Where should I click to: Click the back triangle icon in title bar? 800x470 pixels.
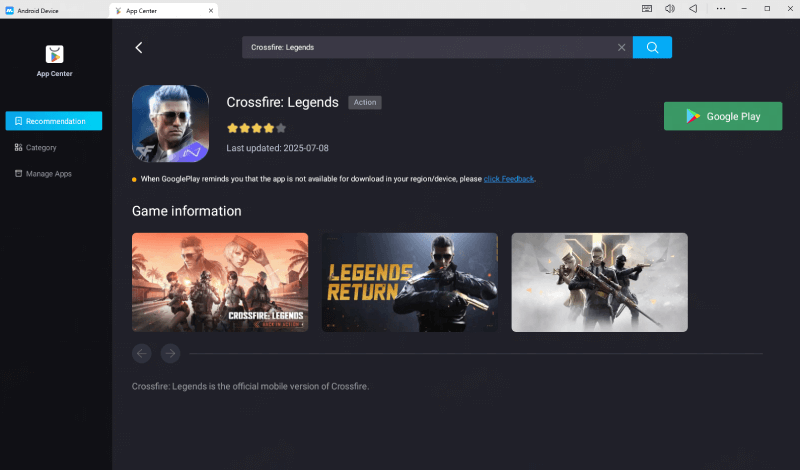(693, 9)
